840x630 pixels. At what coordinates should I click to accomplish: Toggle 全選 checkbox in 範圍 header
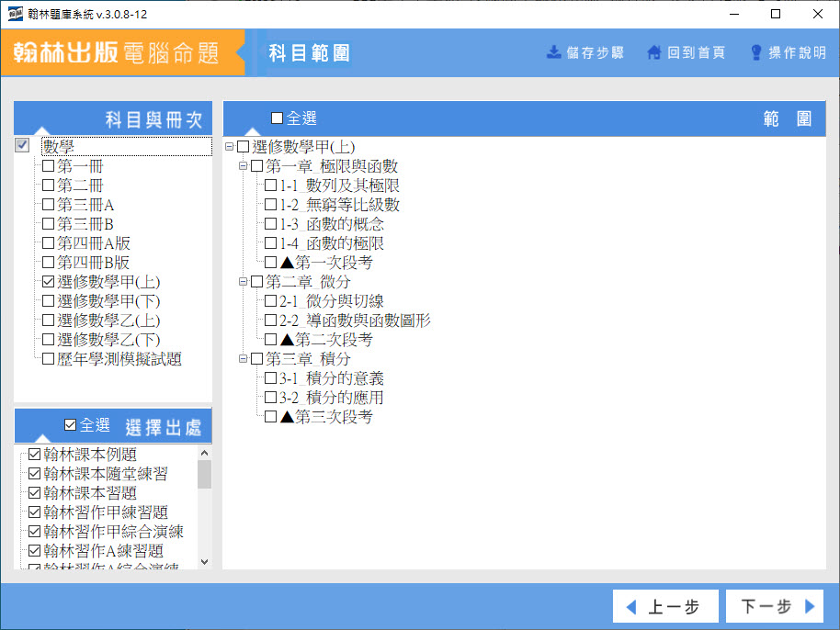point(278,118)
